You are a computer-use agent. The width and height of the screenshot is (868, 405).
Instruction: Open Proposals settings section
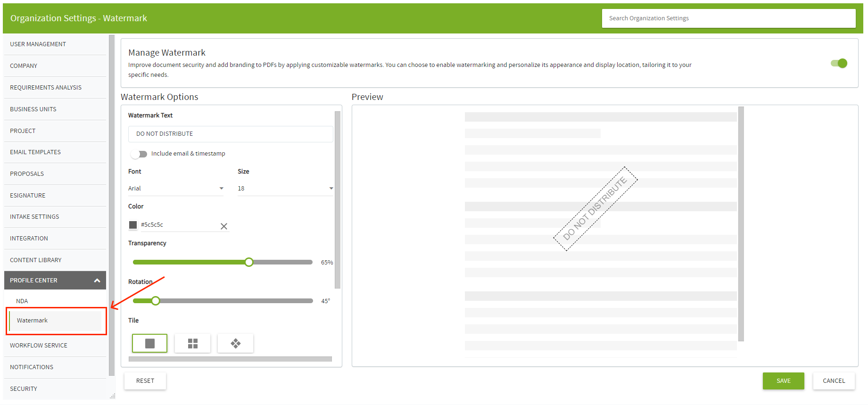coord(55,174)
